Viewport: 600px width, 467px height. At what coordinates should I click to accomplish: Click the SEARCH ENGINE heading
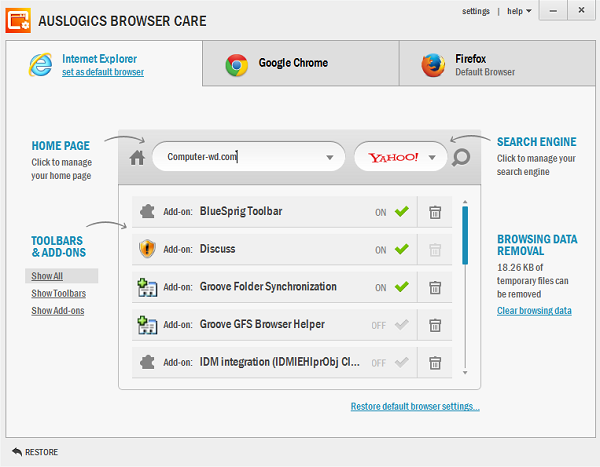click(536, 142)
